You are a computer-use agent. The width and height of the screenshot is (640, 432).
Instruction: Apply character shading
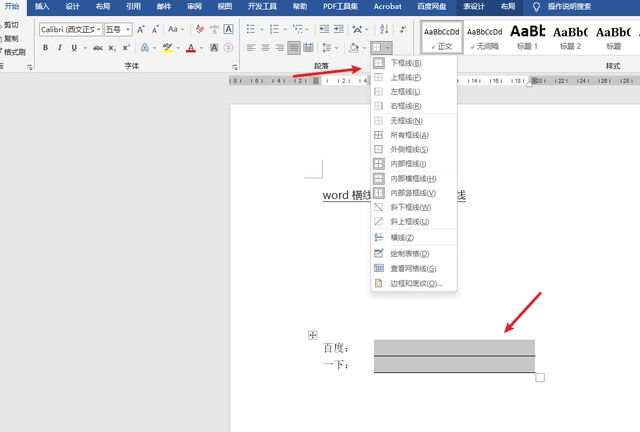[x=214, y=48]
